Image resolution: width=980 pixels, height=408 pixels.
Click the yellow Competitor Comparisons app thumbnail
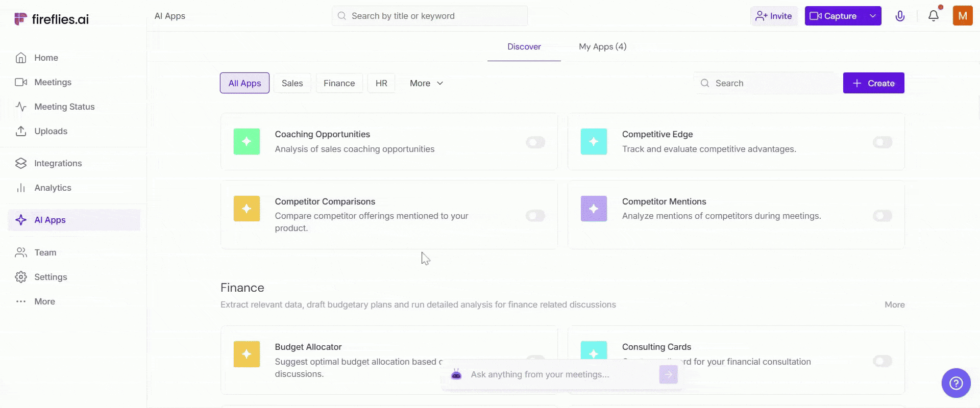coord(247,209)
